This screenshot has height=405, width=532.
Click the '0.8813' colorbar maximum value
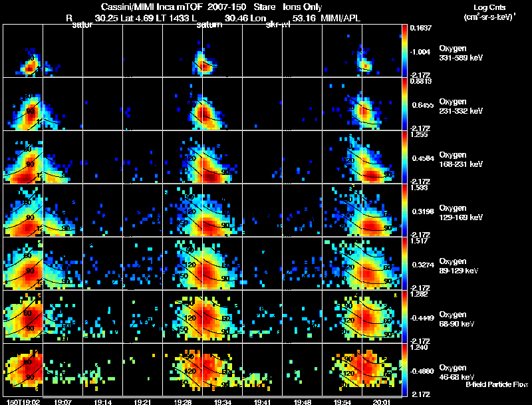(421, 81)
